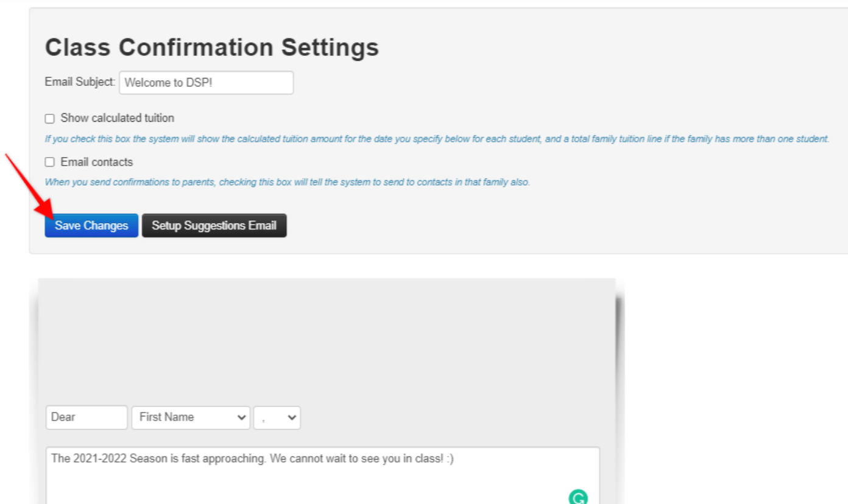Click the email contacts help text
This screenshot has height=504, width=848.
[287, 182]
